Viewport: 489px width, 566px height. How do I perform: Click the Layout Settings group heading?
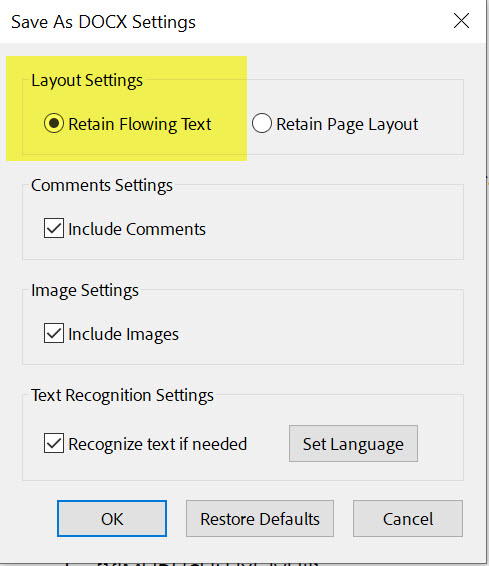[x=87, y=80]
